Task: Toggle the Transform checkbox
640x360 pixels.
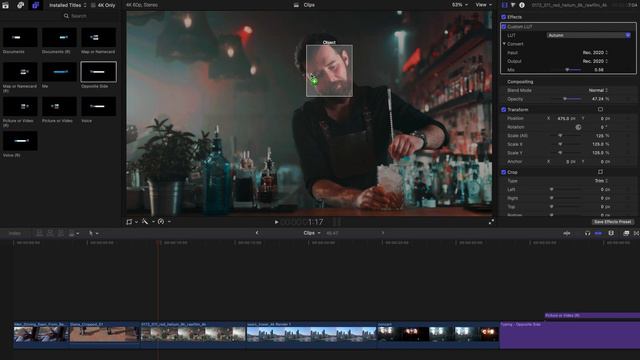Action: [x=504, y=109]
